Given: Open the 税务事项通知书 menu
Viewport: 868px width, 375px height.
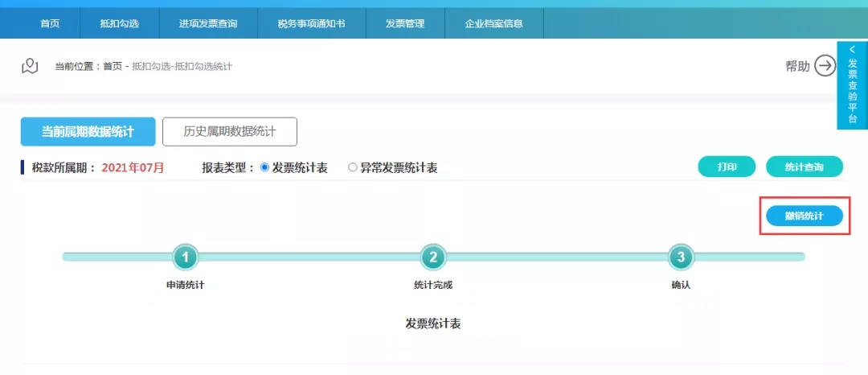Looking at the screenshot, I should pos(311,23).
